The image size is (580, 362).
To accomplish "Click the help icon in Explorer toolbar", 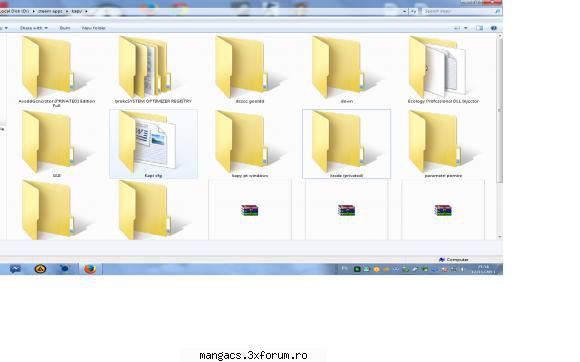I will pyautogui.click(x=493, y=28).
